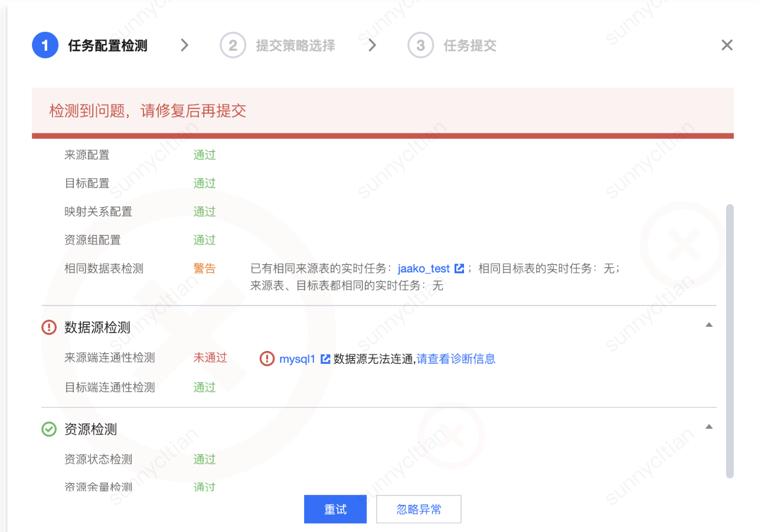
Task: Click the 资源检测 section heading
Action: [90, 429]
